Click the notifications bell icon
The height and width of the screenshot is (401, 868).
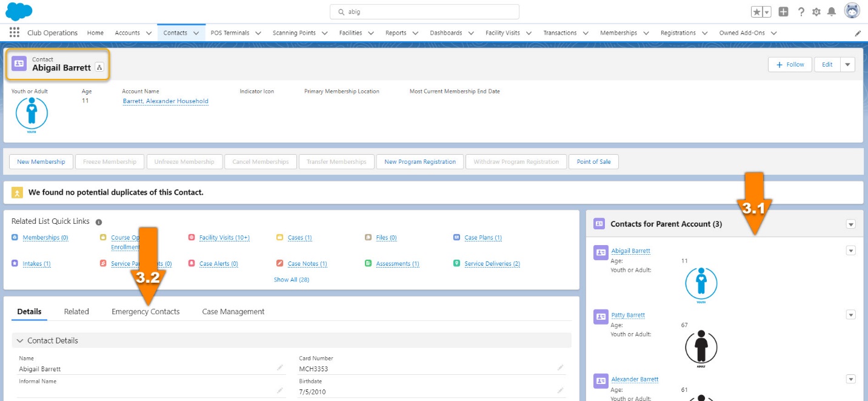(x=831, y=11)
